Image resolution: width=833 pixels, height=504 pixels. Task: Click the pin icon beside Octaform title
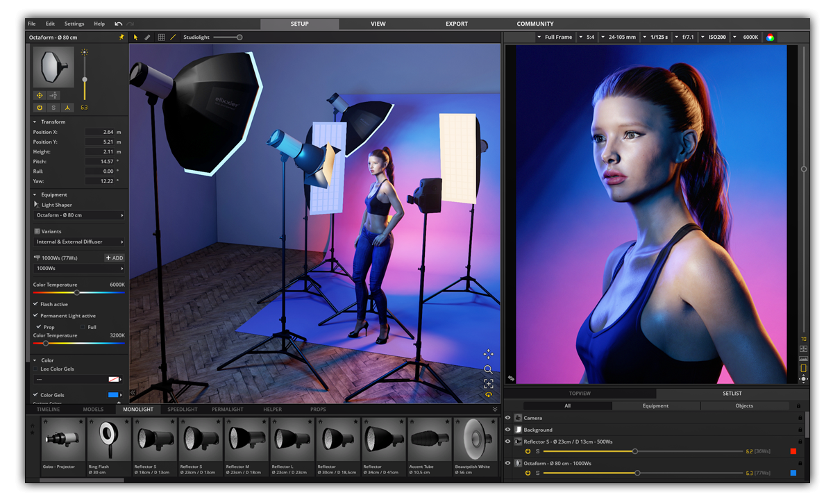coord(121,37)
